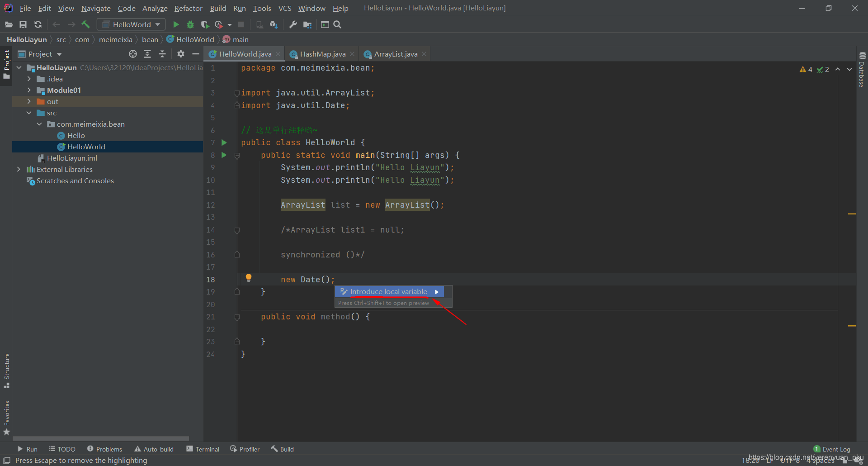
Task: Open the Event Log
Action: pyautogui.click(x=832, y=449)
